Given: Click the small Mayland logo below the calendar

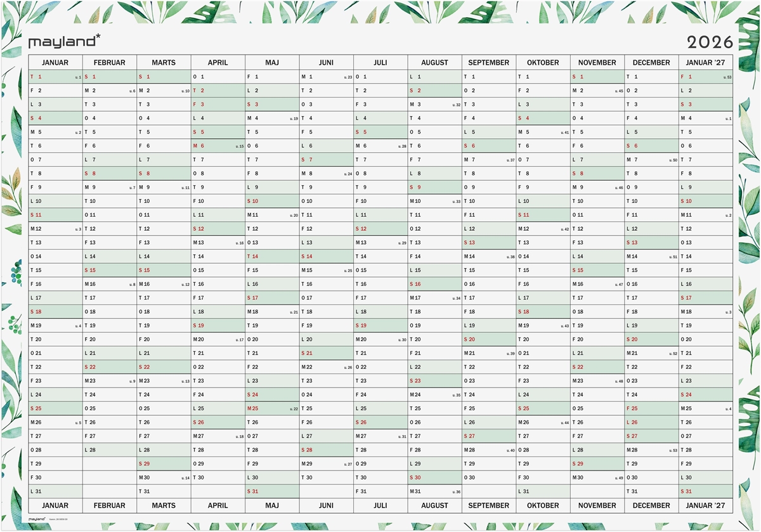Looking at the screenshot, I should 38,519.
